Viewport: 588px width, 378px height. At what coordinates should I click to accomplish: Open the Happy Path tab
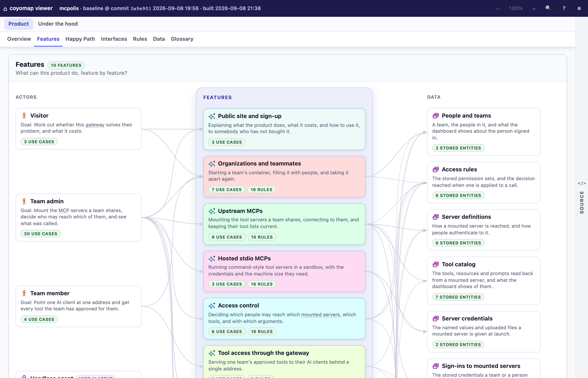(x=80, y=39)
